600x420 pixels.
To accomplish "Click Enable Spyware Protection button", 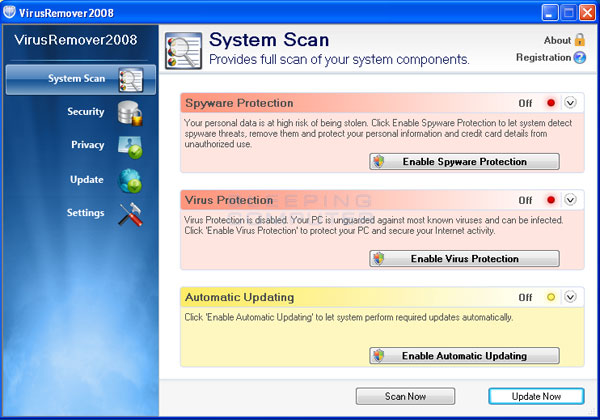I will pos(464,161).
